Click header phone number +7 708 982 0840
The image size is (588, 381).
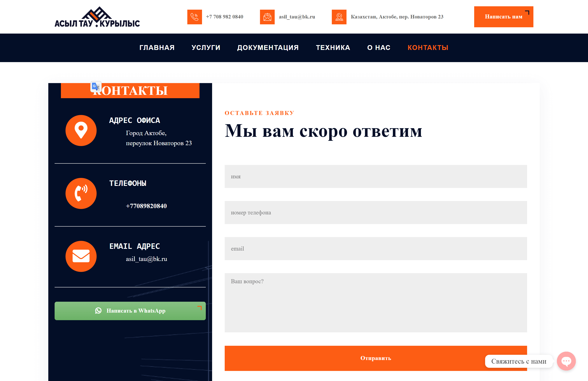coord(224,17)
